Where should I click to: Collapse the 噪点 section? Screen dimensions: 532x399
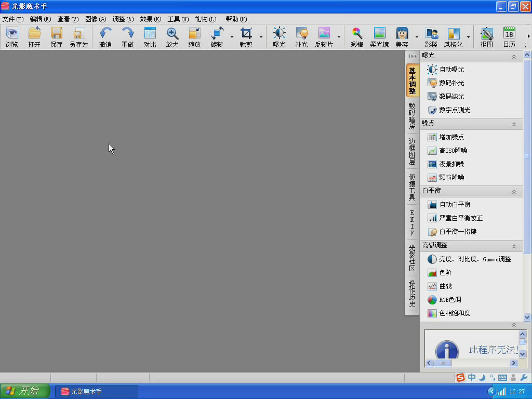click(514, 124)
